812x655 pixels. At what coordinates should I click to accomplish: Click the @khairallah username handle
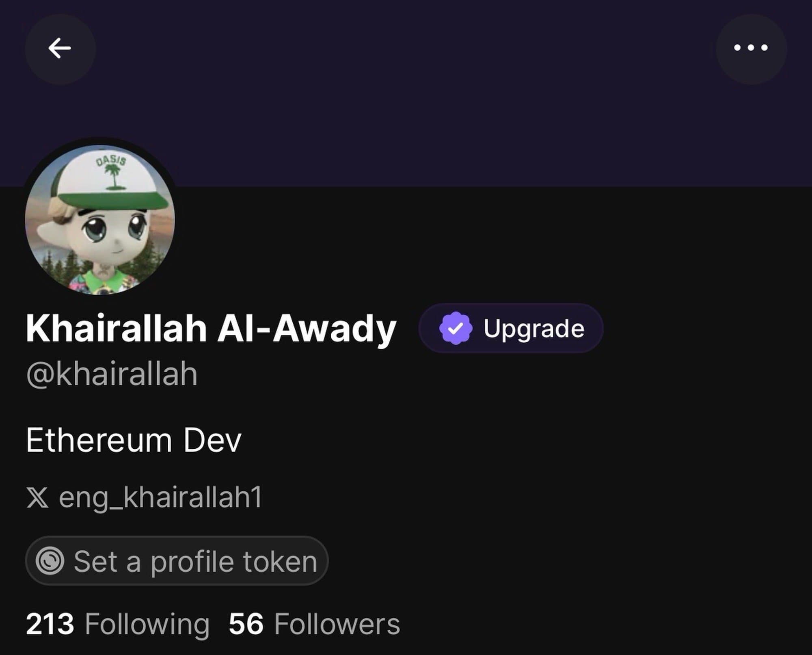tap(112, 374)
